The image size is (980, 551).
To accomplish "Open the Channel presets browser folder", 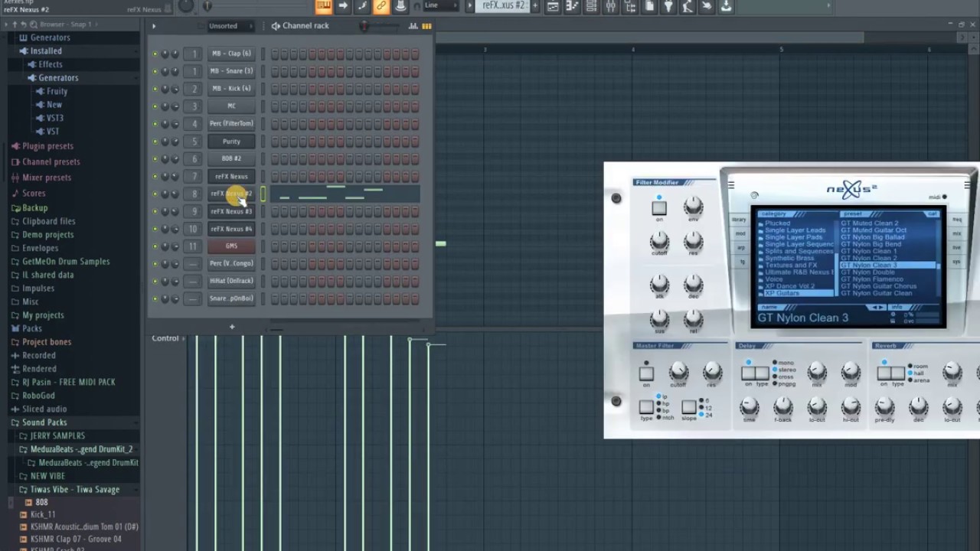I will click(51, 161).
